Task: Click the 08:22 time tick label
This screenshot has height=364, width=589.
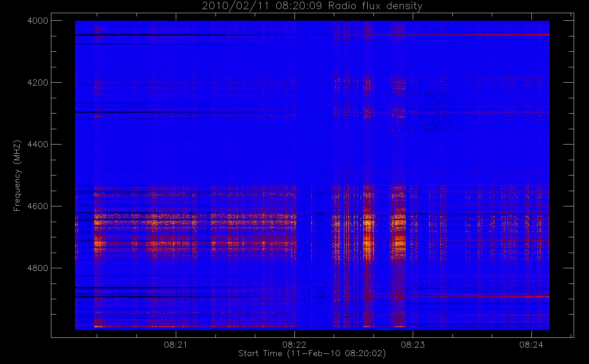Action: click(294, 345)
